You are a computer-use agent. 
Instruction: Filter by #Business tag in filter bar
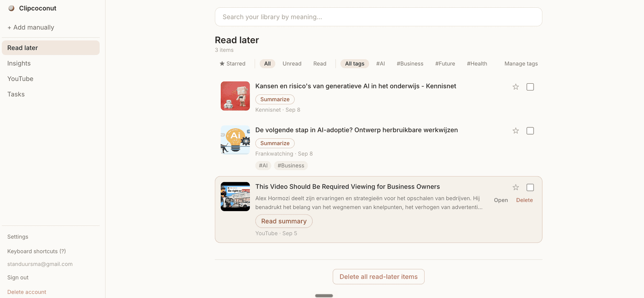click(410, 64)
